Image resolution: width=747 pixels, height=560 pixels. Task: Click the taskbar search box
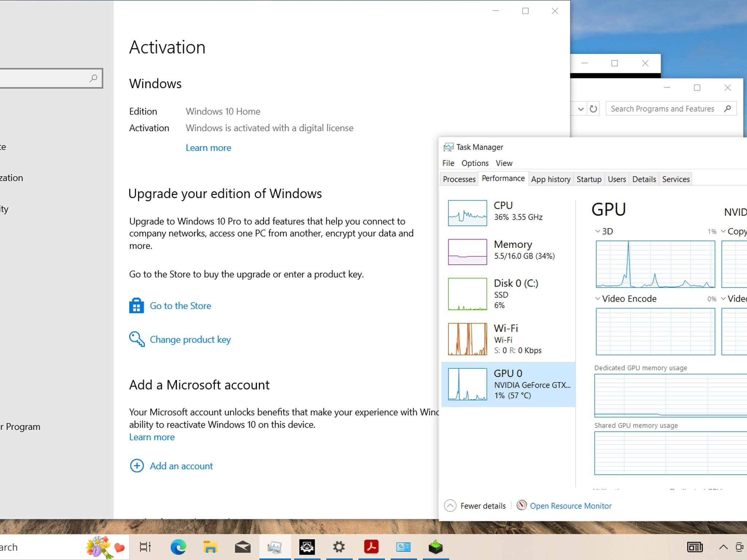tap(65, 547)
